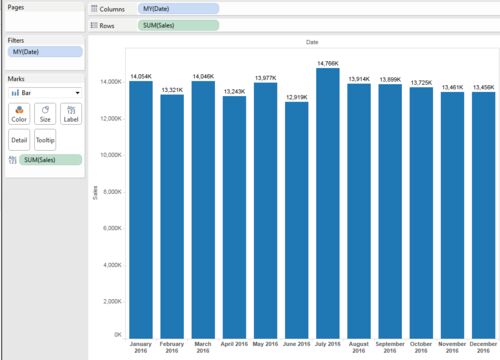Select the December 2016 bar

tap(483, 215)
